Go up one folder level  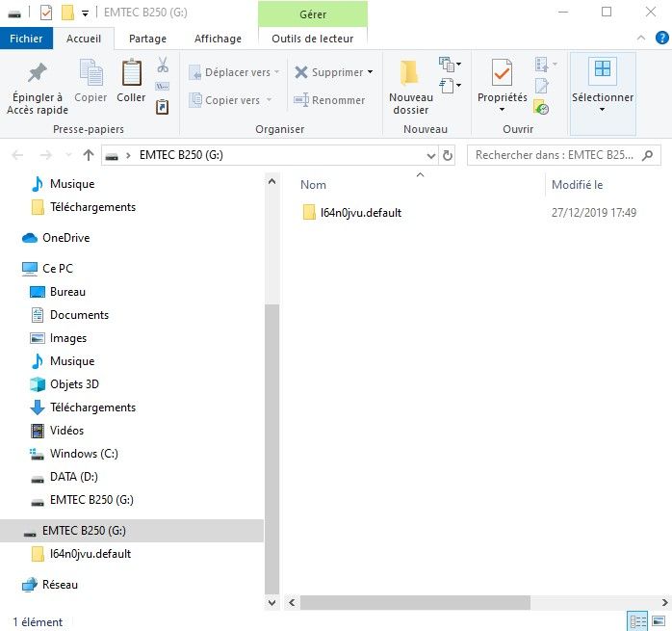89,155
